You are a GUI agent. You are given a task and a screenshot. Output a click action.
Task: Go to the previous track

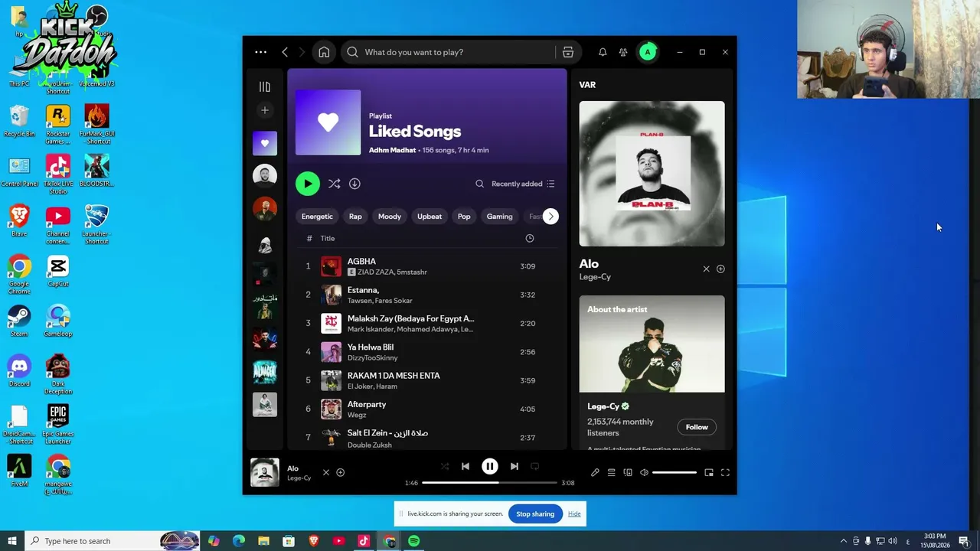465,466
